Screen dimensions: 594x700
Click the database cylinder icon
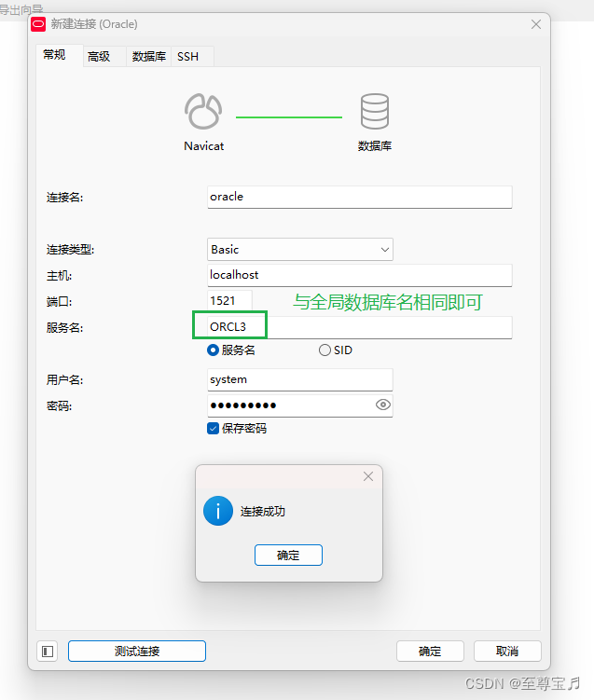tap(374, 111)
